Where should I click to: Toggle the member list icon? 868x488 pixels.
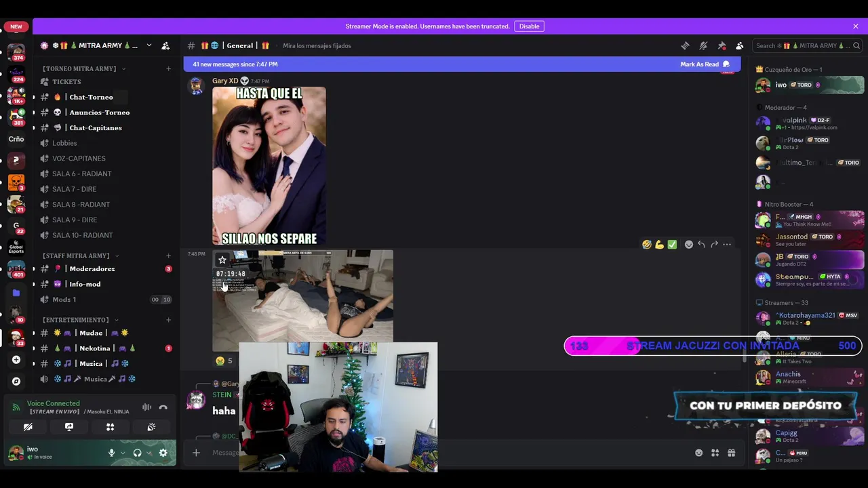click(x=740, y=45)
